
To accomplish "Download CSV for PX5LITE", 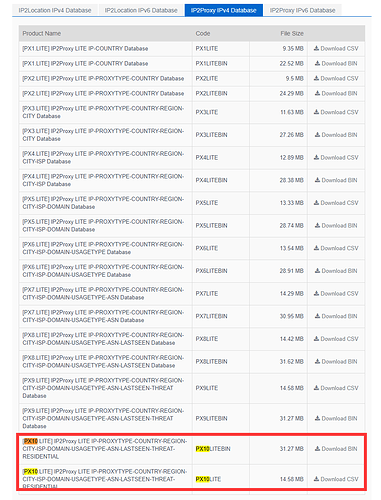I will click(336, 203).
